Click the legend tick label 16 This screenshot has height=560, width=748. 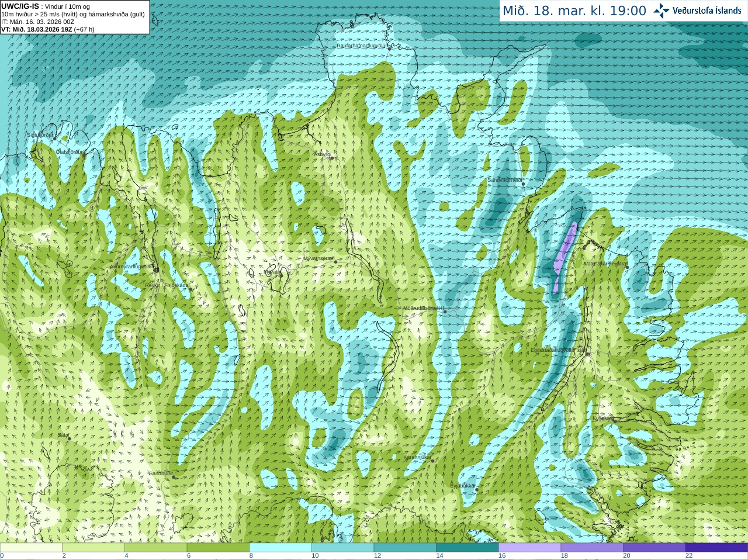point(502,556)
